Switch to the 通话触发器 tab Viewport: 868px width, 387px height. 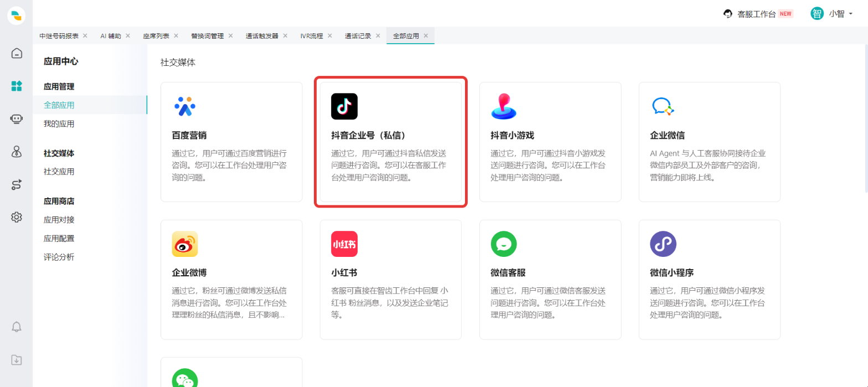262,35
